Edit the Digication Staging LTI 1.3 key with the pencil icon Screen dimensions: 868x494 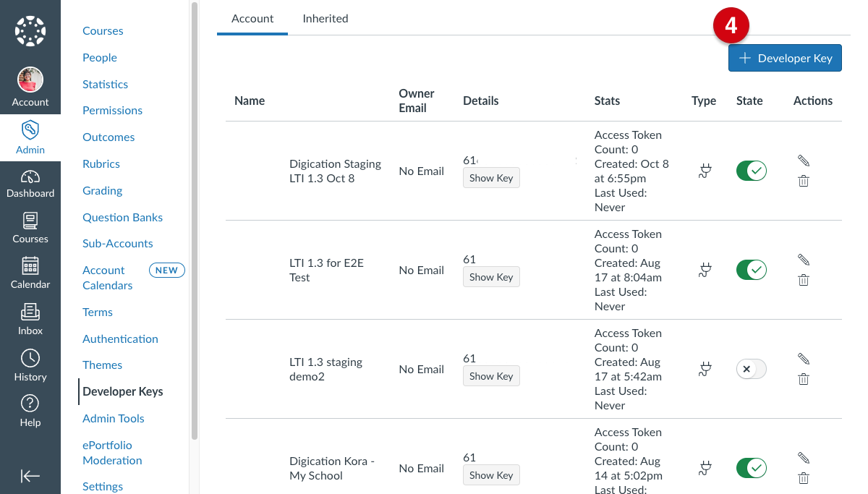click(804, 161)
